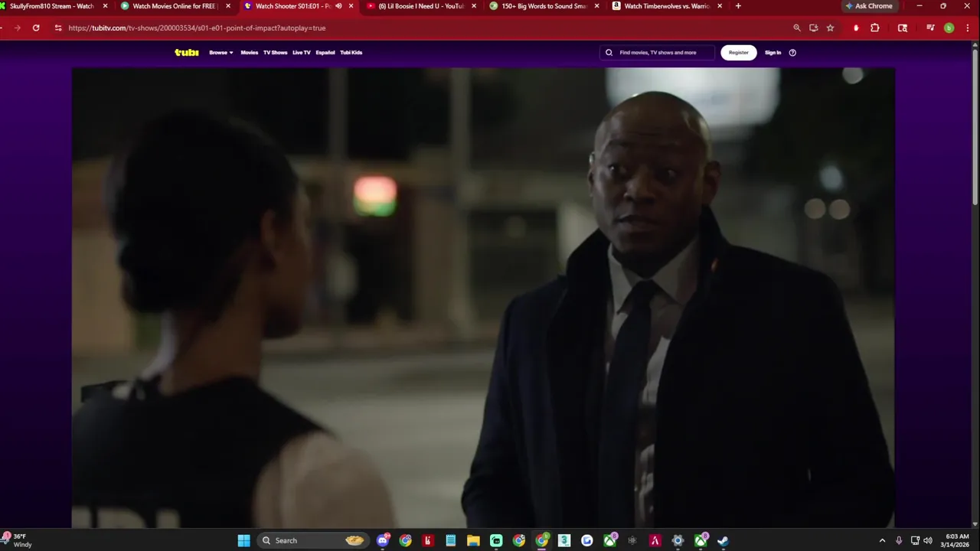Image resolution: width=980 pixels, height=551 pixels.
Task: Open the microphone icon in system tray
Action: [x=899, y=540]
